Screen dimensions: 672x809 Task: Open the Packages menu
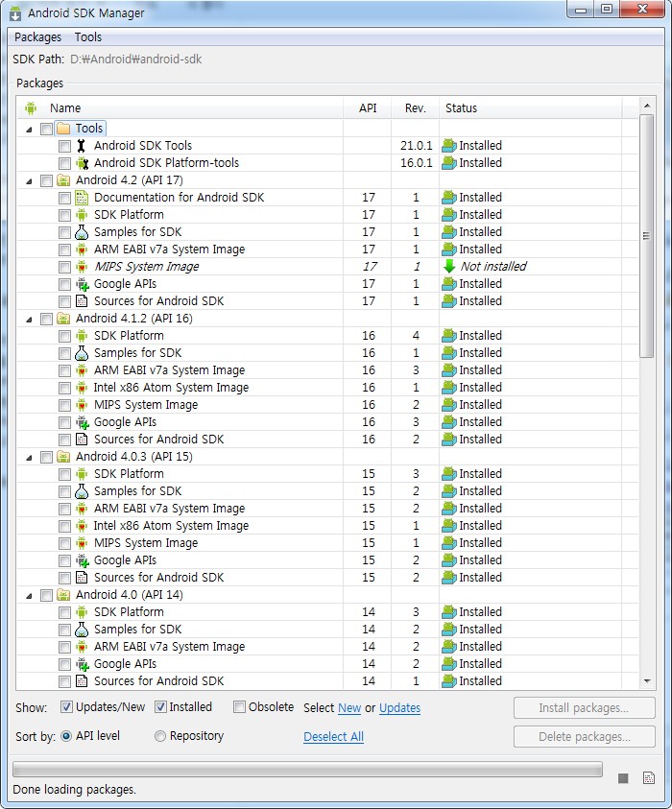pos(37,37)
